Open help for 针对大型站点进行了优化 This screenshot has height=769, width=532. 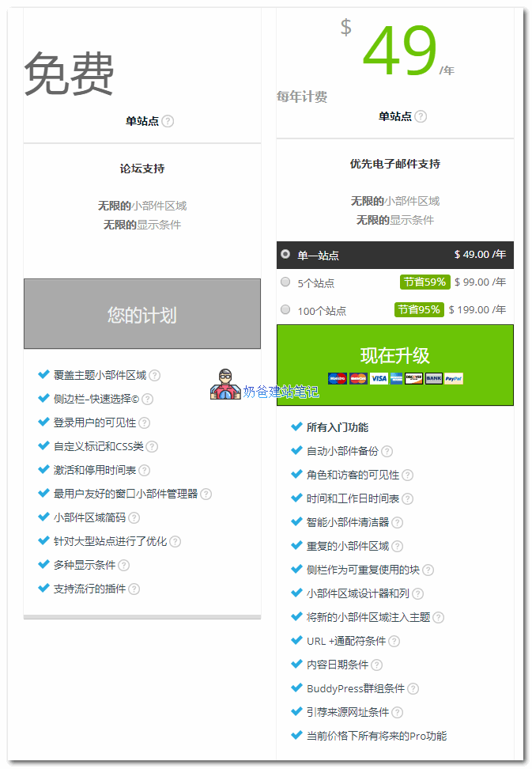[x=175, y=541]
